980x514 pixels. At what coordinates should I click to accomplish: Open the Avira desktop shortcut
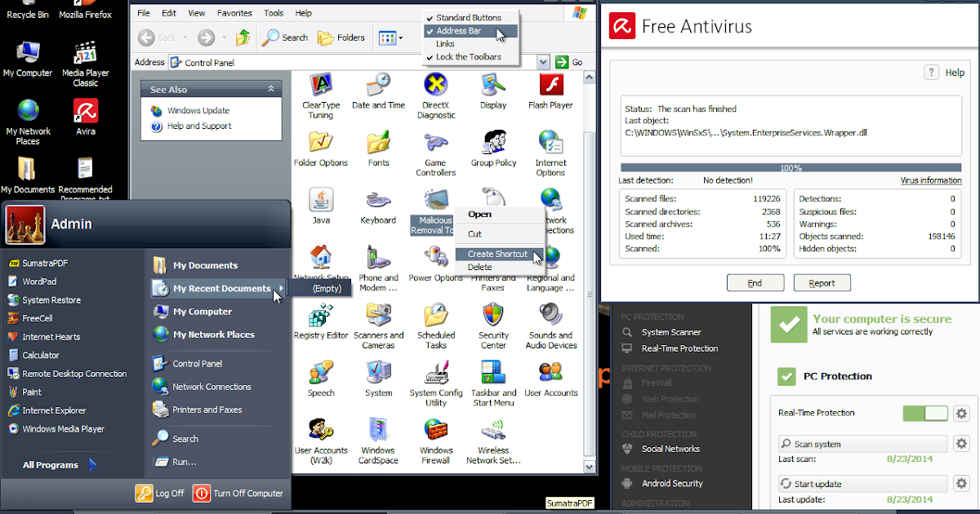[x=86, y=117]
